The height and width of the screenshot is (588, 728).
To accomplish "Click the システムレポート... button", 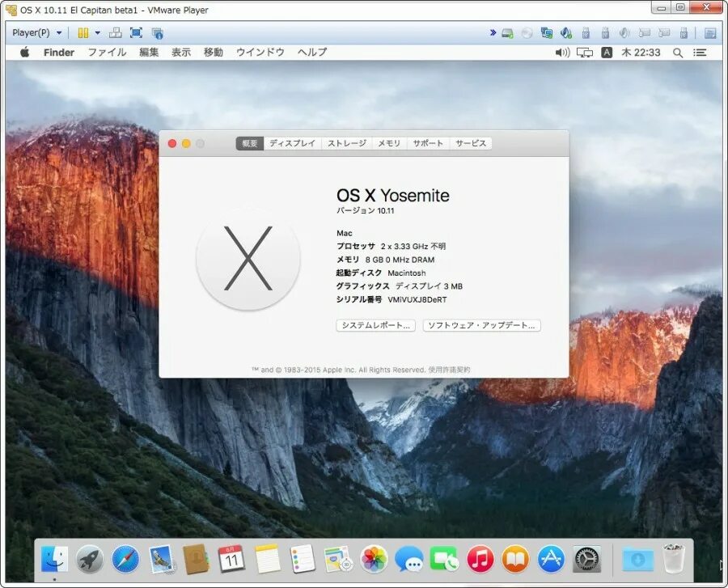I will coord(375,325).
